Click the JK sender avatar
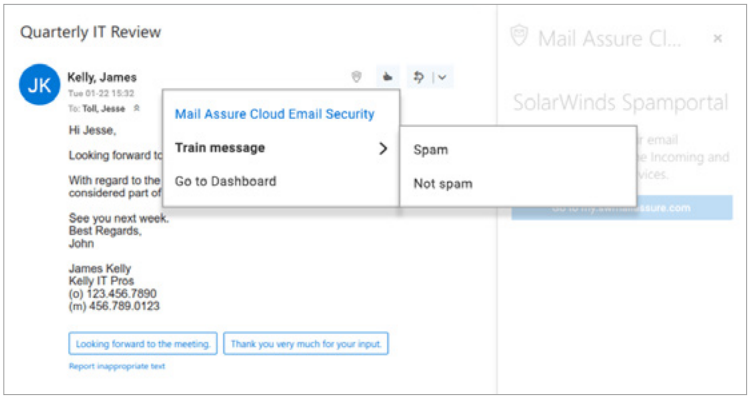Image resolution: width=750 pixels, height=398 pixels. 39,85
